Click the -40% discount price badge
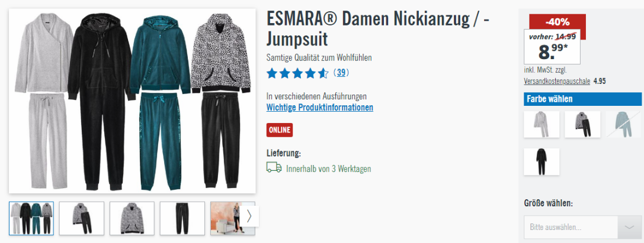Image resolution: width=644 pixels, height=243 pixels. (557, 22)
